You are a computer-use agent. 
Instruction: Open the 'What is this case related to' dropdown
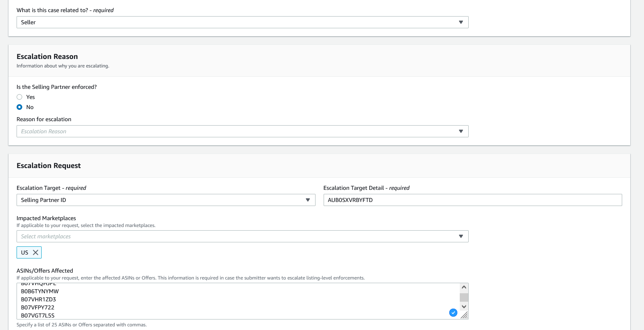[x=242, y=22]
